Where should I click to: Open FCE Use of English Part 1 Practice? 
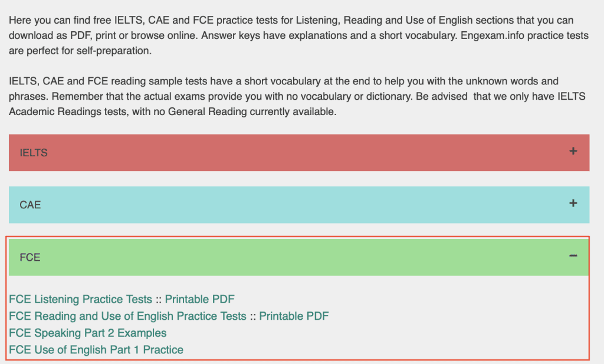96,350
